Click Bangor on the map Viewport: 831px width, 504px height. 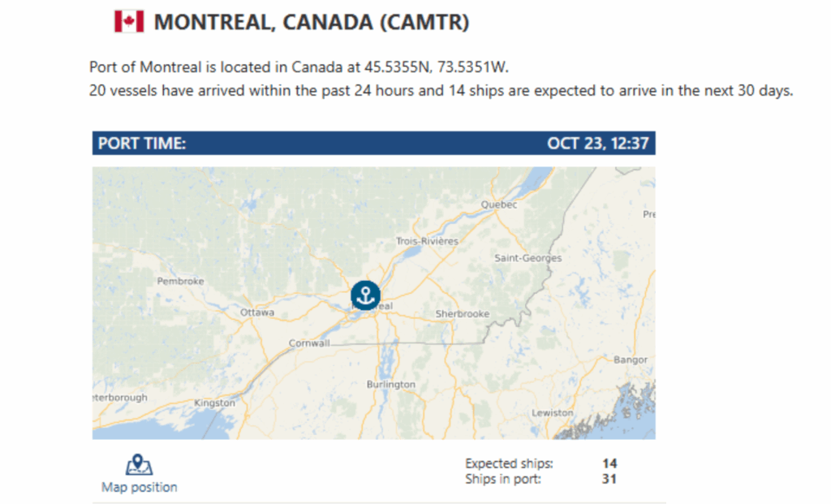coord(631,360)
